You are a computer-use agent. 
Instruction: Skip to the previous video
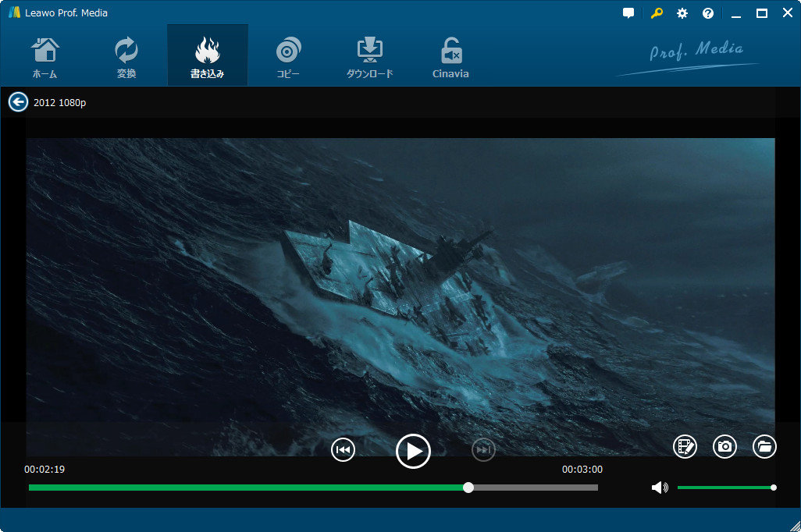tap(343, 450)
